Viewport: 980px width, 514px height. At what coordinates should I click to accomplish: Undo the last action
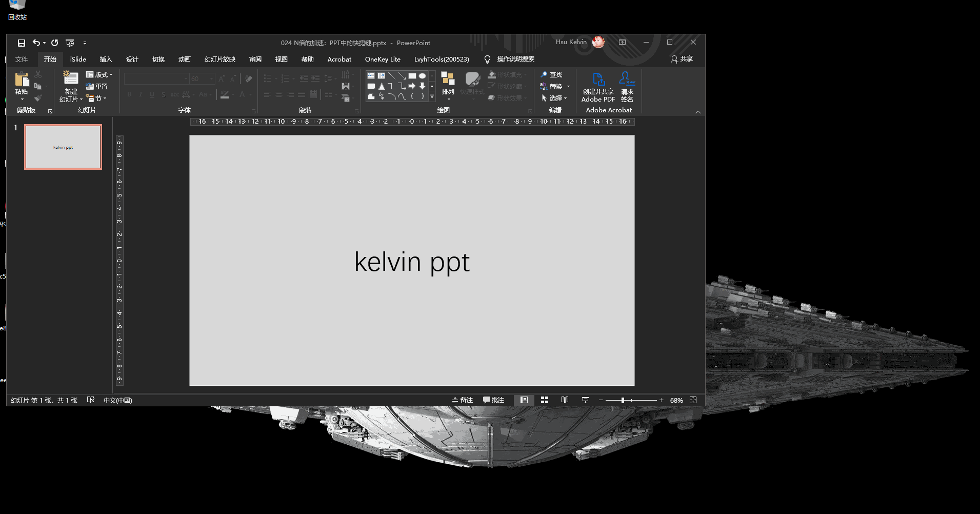pyautogui.click(x=36, y=43)
